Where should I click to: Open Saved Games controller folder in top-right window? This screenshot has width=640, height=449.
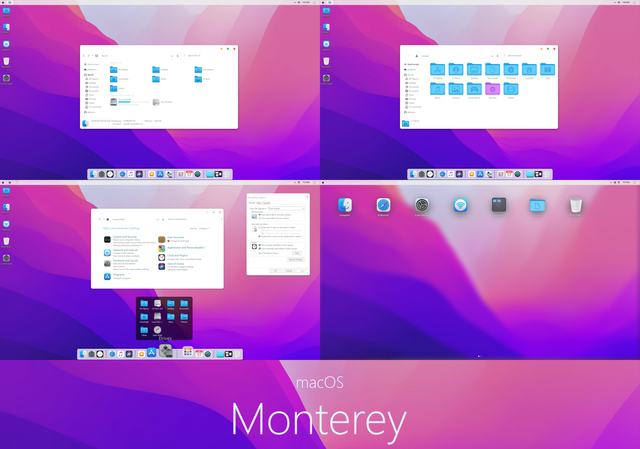point(474,89)
